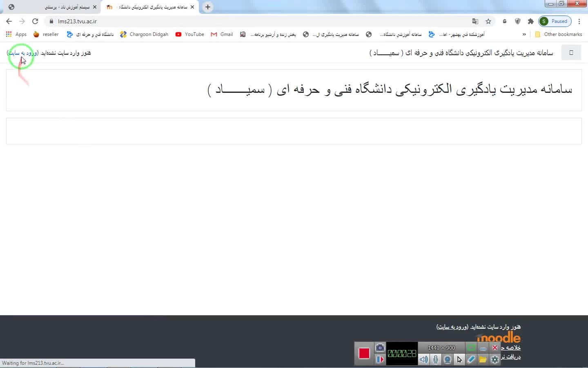This screenshot has height=368, width=588.
Task: Reload the current page
Action: (35, 21)
